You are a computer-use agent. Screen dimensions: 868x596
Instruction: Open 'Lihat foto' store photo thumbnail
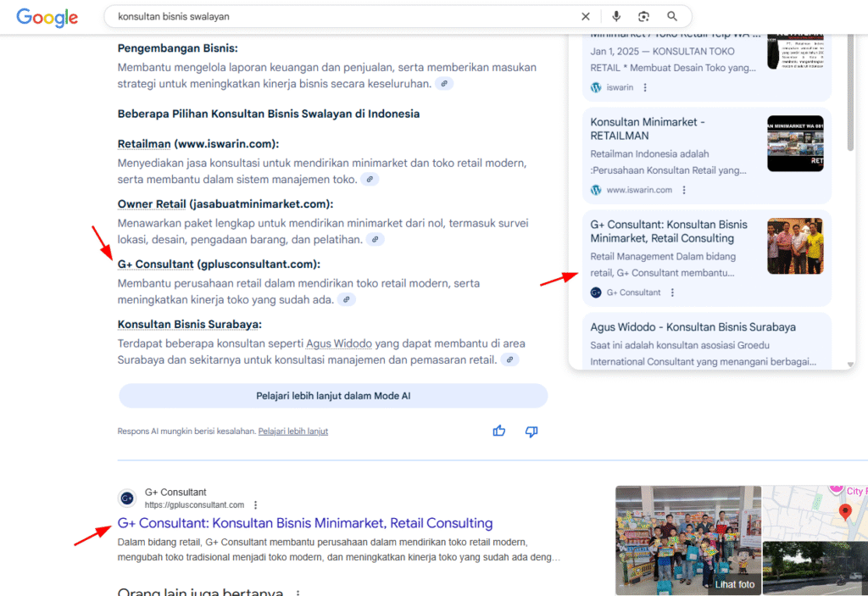coord(687,540)
